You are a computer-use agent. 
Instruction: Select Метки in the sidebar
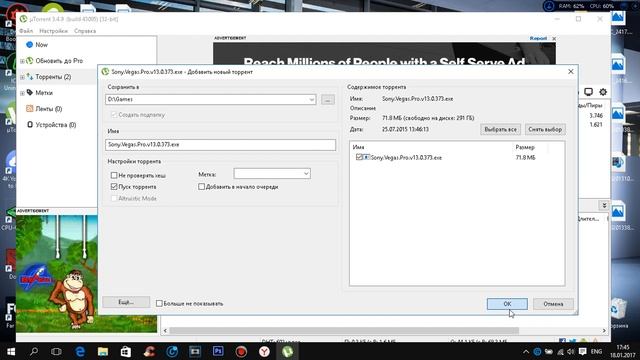click(44, 93)
